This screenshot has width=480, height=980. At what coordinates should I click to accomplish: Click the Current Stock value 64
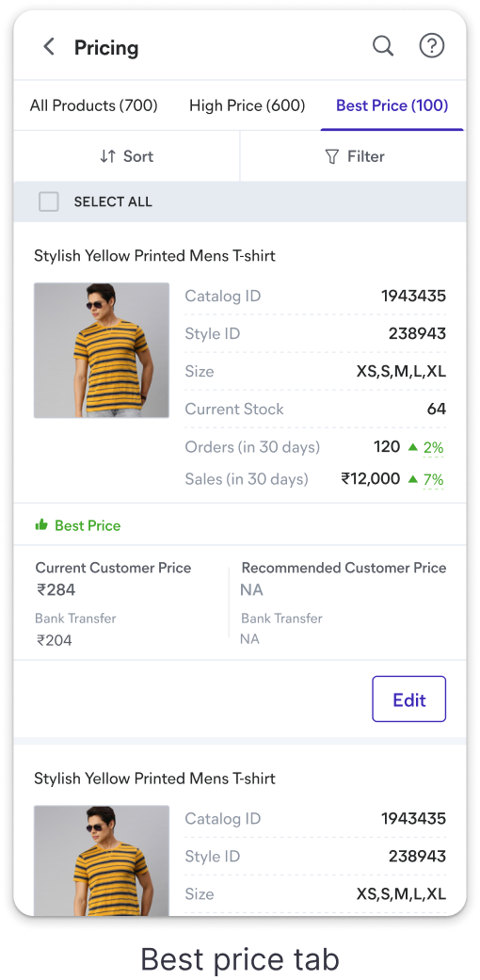click(x=437, y=409)
